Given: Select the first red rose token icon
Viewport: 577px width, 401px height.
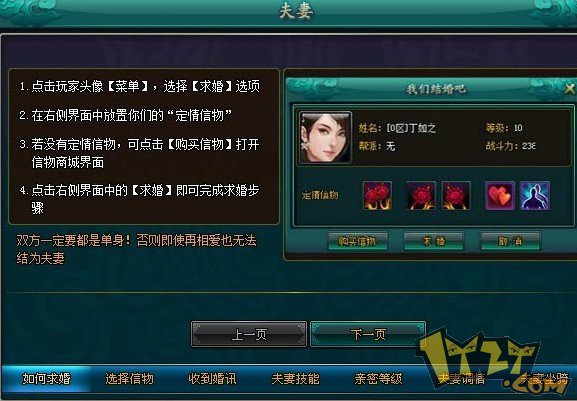Looking at the screenshot, I should (x=377, y=196).
